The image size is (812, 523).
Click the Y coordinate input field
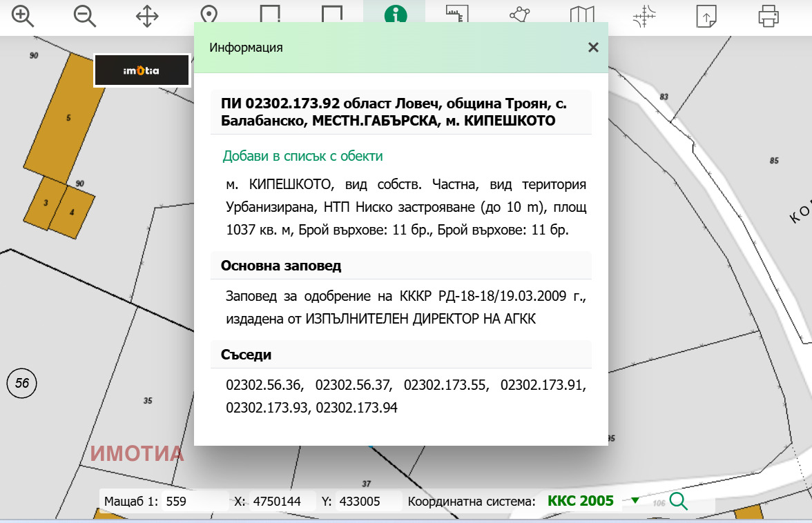click(368, 501)
